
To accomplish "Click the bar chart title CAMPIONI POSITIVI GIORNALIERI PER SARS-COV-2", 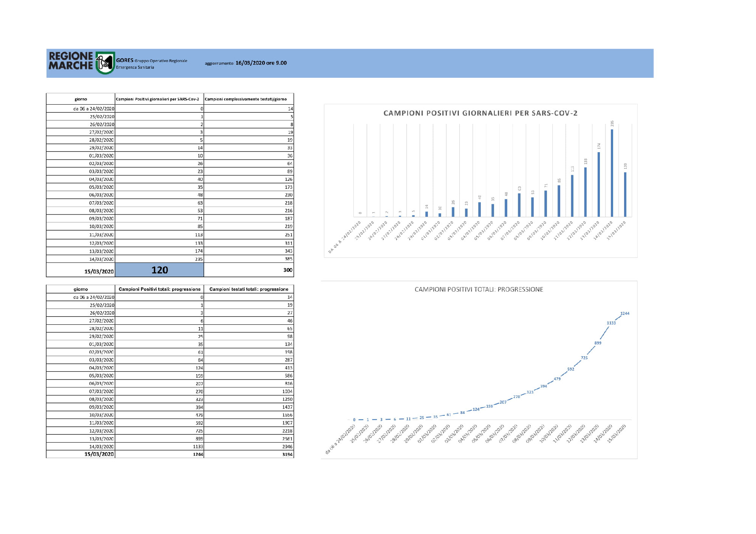I will point(480,113).
